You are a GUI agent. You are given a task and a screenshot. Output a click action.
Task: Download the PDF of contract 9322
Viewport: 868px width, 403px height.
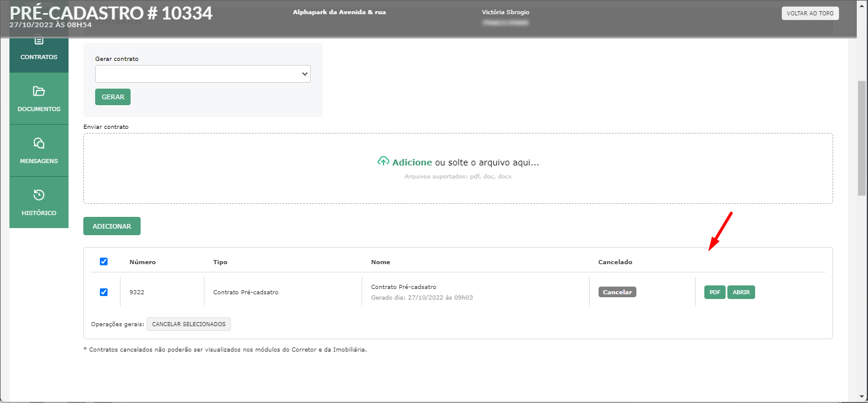(x=714, y=292)
